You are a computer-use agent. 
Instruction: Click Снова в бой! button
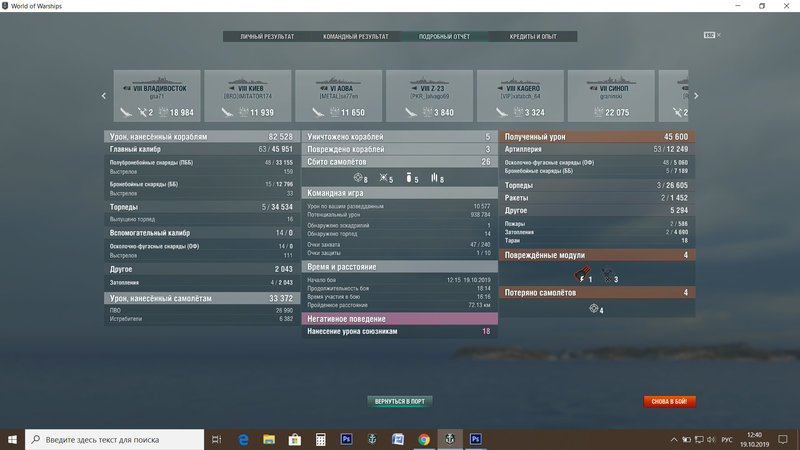tap(669, 402)
